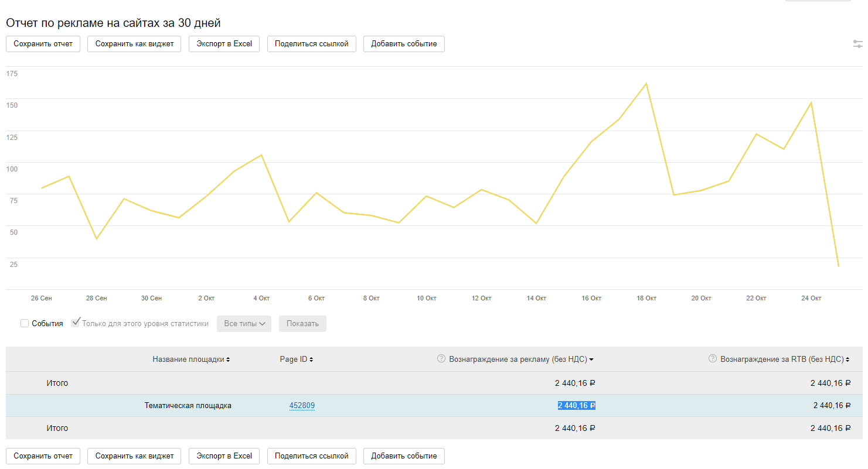The image size is (868, 469).
Task: Open the report settings sliders icon
Action: coord(858,44)
